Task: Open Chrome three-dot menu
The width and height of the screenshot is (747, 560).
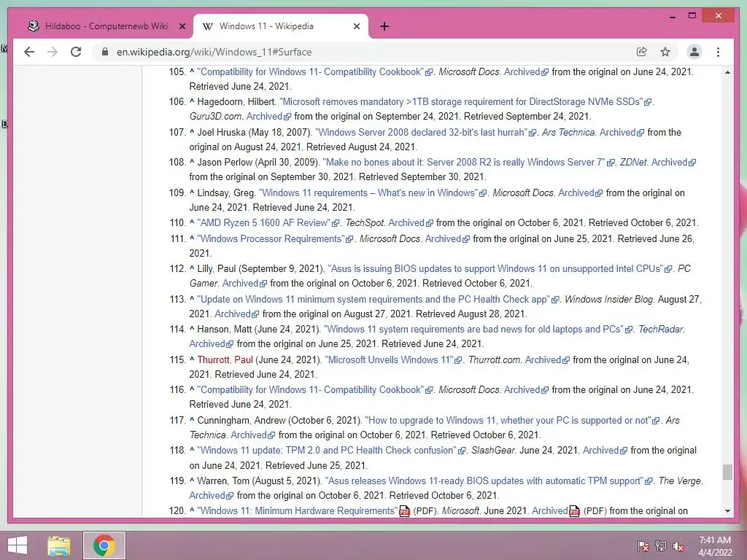Action: 718,52
